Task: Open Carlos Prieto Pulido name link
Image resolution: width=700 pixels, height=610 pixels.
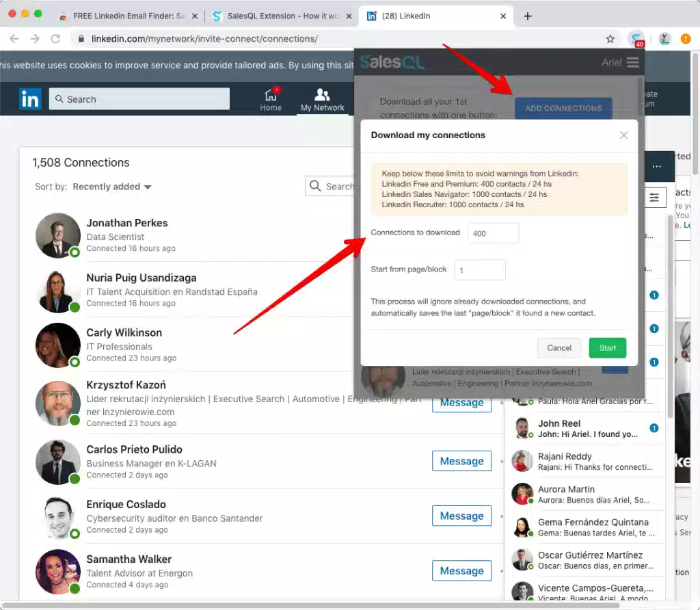Action: pos(135,449)
